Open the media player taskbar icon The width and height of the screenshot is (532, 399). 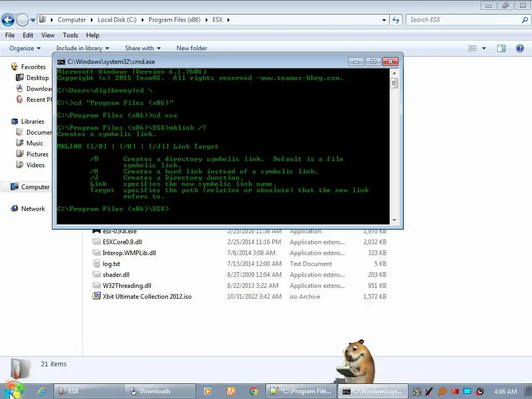pos(207,391)
